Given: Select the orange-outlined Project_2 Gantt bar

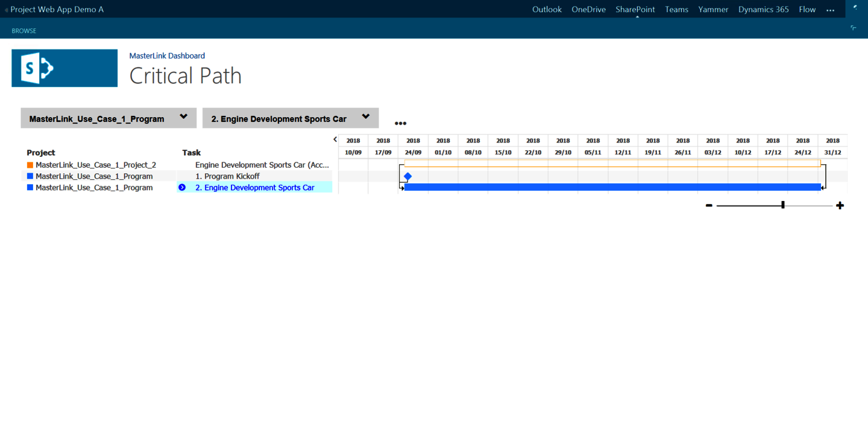Looking at the screenshot, I should 612,165.
